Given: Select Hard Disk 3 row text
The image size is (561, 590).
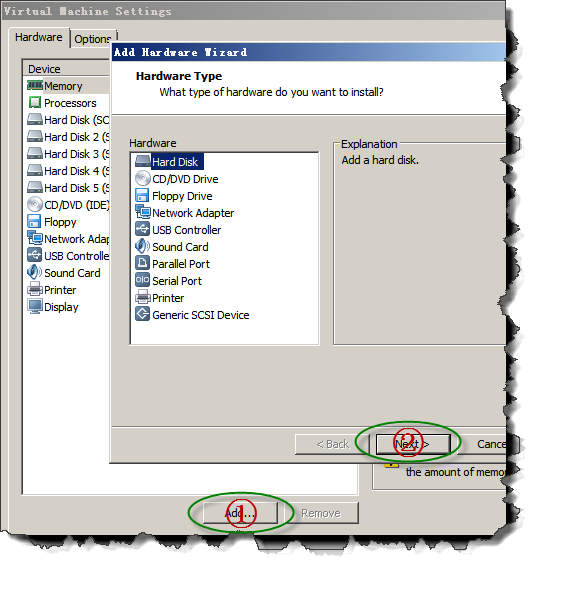Looking at the screenshot, I should tap(77, 154).
